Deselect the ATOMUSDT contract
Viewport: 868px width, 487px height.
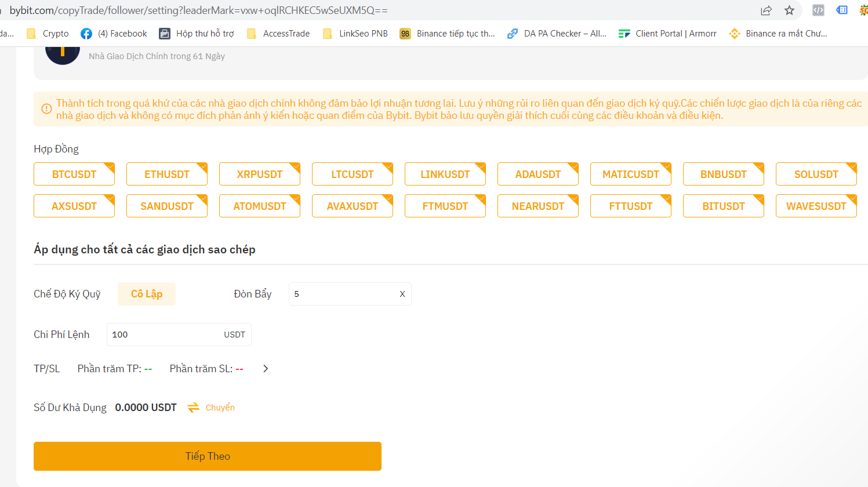click(x=260, y=206)
